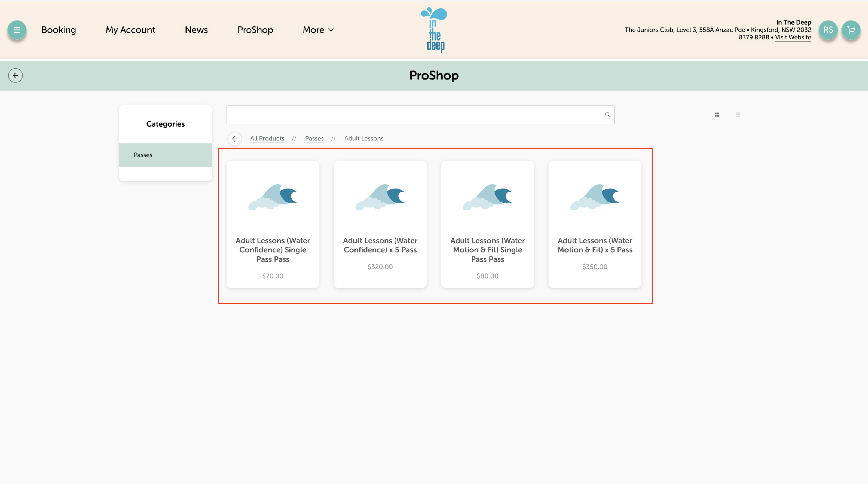Select the Passes category in sidebar

tap(165, 155)
